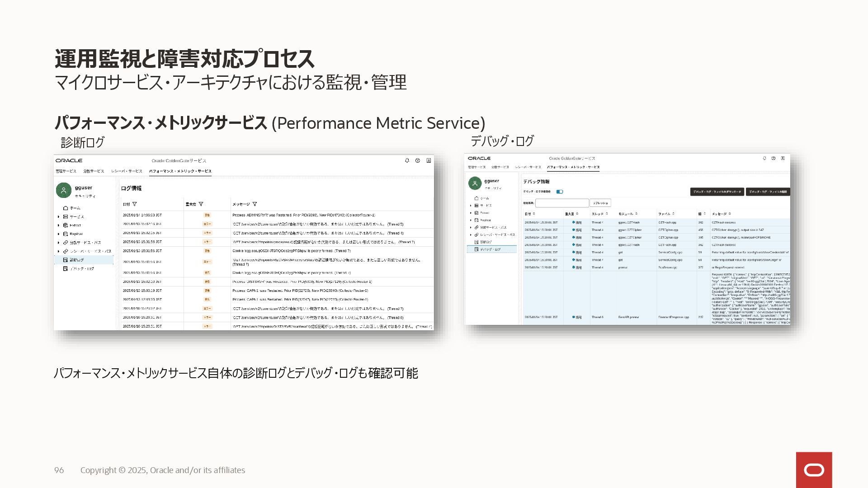Toggle the debug log enable switch
The height and width of the screenshot is (488, 868).
tap(560, 192)
